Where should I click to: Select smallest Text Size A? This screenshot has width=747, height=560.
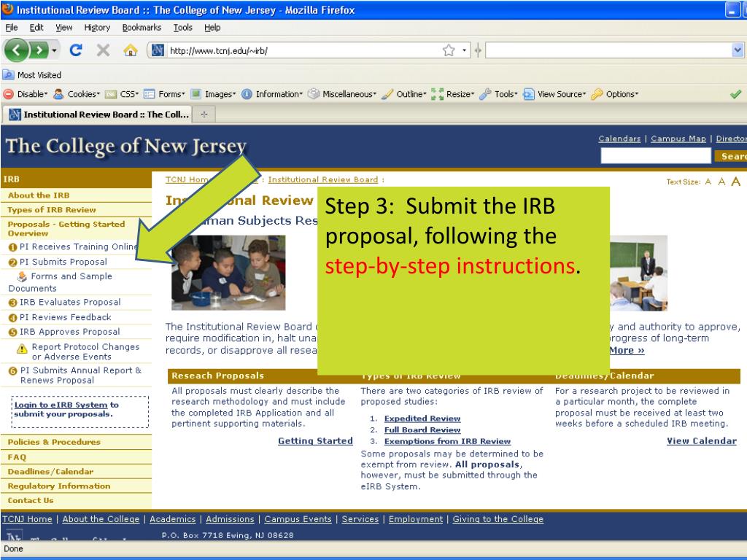tap(708, 182)
